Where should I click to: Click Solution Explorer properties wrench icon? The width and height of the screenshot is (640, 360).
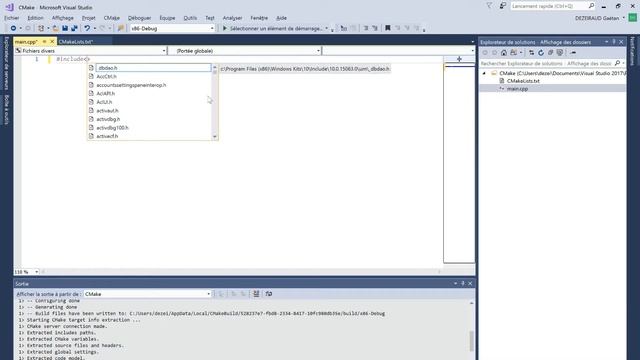coord(573,53)
